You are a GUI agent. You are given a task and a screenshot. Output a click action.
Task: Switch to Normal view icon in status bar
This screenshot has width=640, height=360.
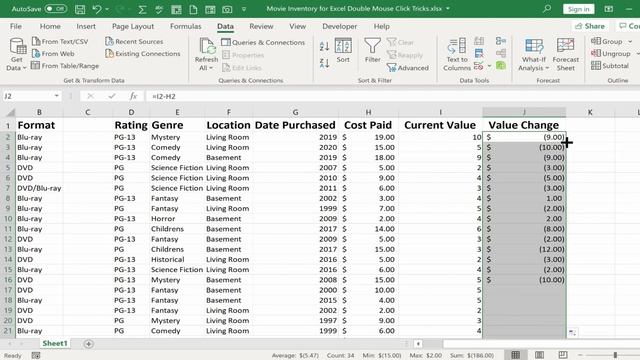click(x=516, y=355)
